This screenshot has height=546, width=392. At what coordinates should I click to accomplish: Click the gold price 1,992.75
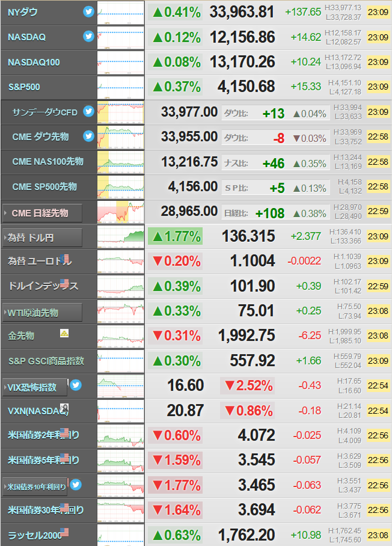(247, 336)
